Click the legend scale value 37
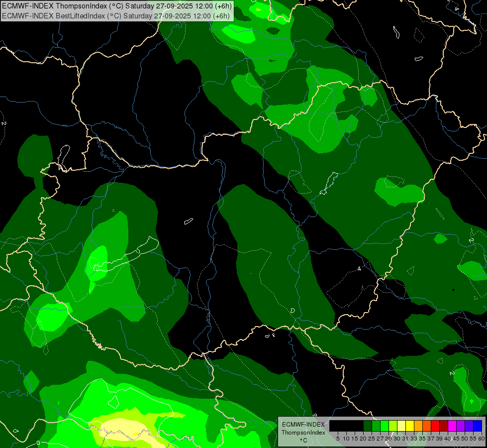 [431, 439]
